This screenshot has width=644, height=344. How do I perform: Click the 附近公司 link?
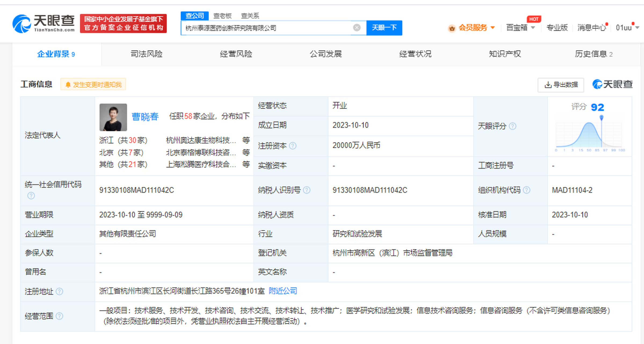coord(283,291)
